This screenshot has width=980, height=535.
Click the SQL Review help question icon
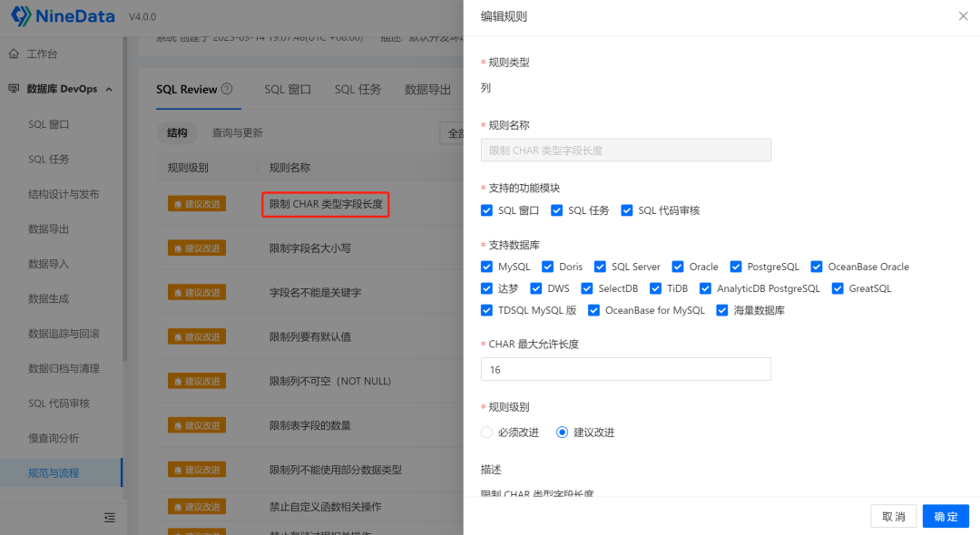click(x=227, y=89)
